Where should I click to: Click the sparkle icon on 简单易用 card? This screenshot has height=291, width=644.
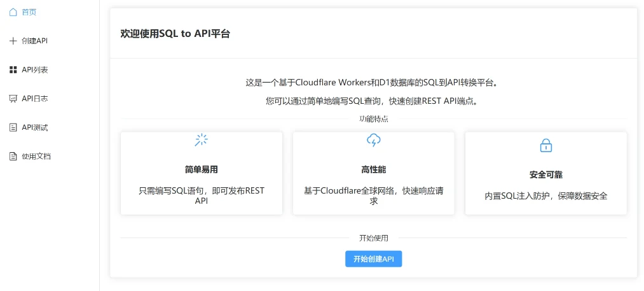[x=202, y=140]
